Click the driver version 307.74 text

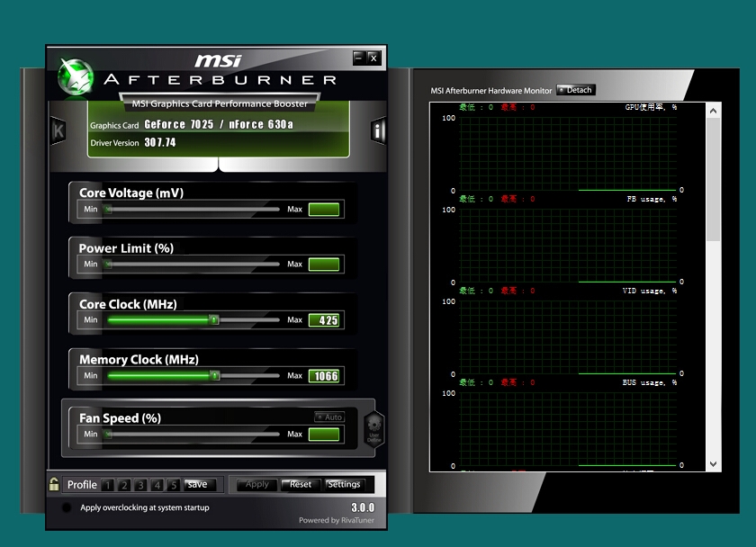160,143
